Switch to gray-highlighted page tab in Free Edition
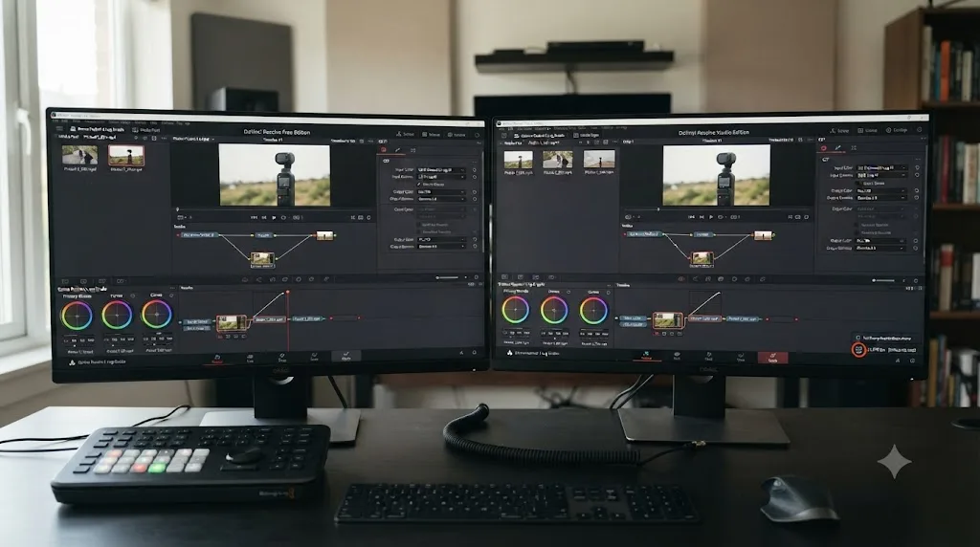 coord(346,356)
